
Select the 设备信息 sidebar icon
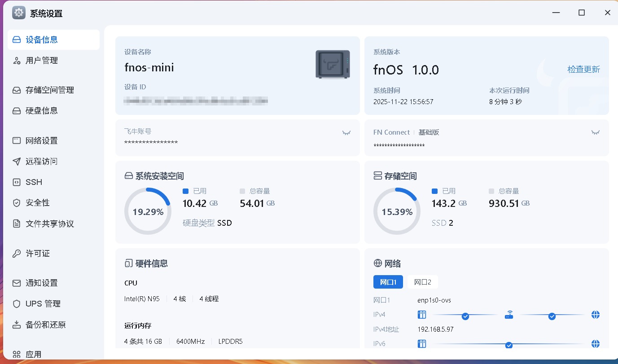point(16,39)
